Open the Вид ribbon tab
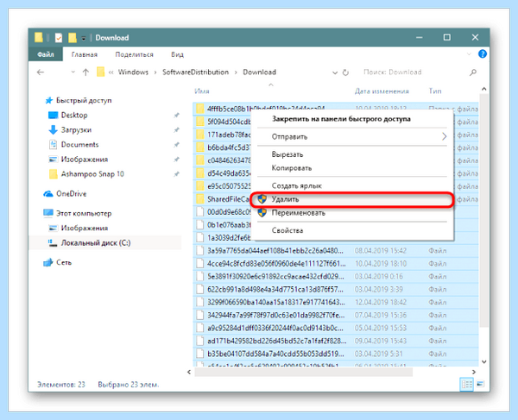 pos(177,54)
